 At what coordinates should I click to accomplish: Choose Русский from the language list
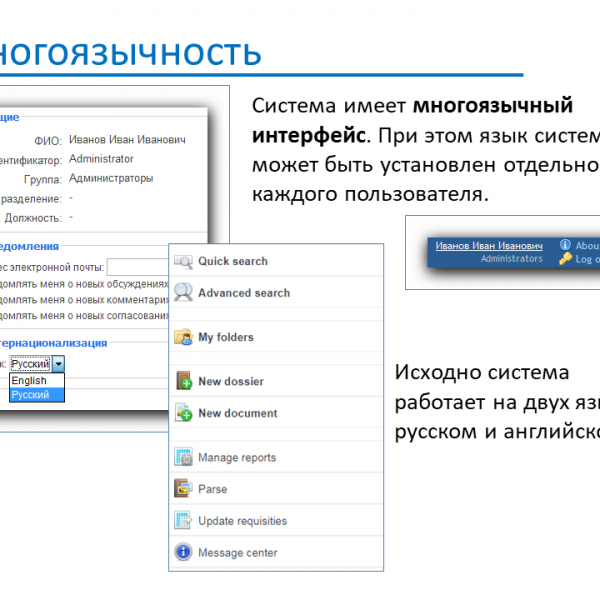[30, 395]
